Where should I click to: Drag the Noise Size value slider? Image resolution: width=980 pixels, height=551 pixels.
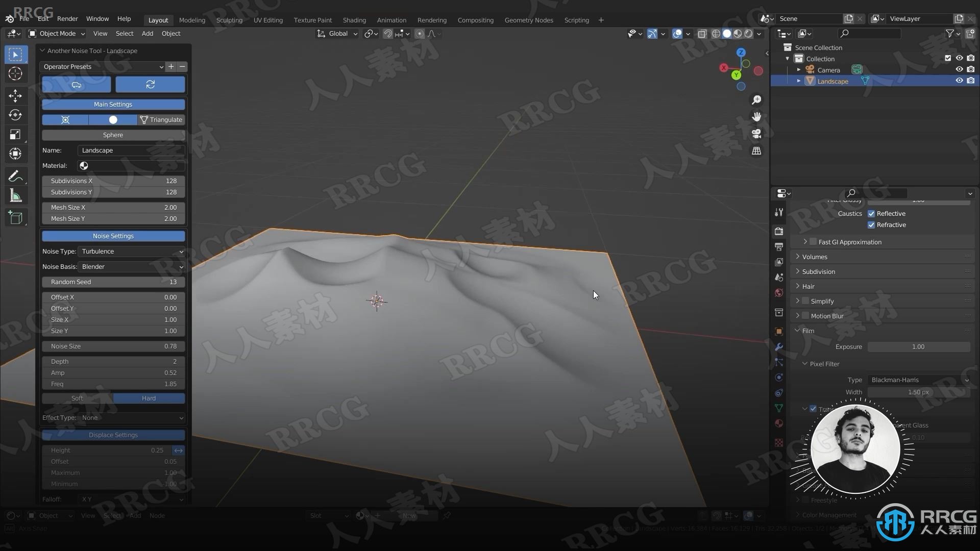[x=112, y=346]
